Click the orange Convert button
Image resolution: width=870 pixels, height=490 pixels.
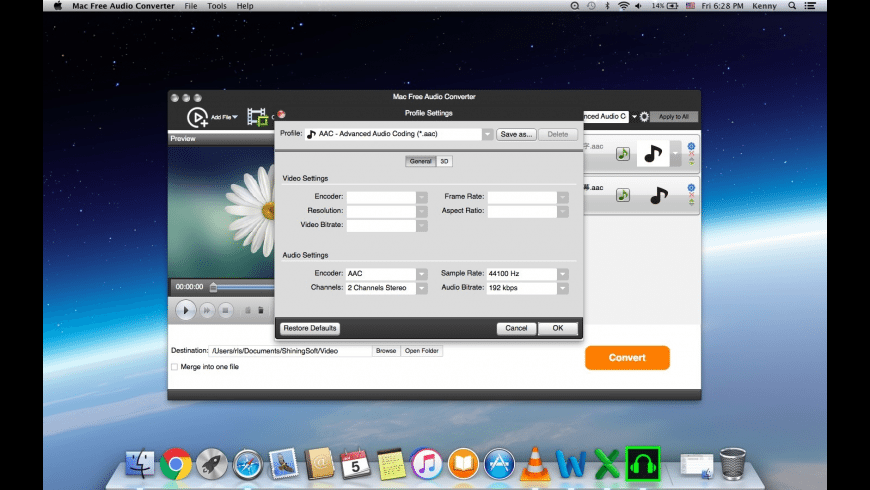(627, 357)
